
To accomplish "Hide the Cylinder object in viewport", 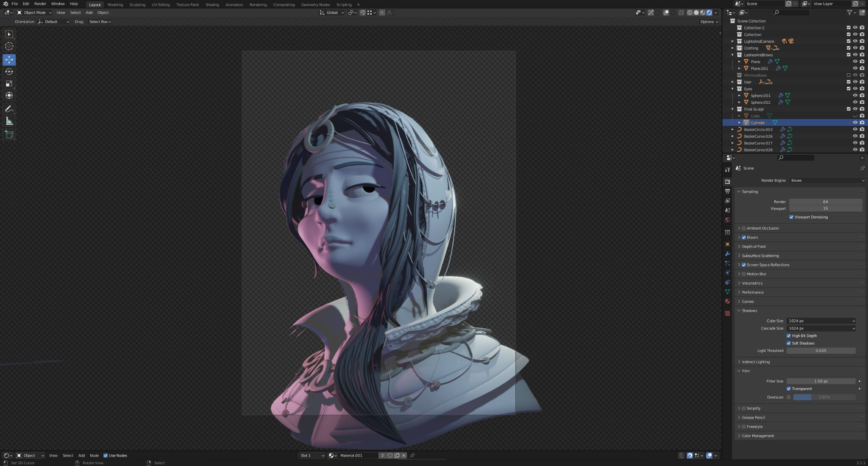I will 855,122.
